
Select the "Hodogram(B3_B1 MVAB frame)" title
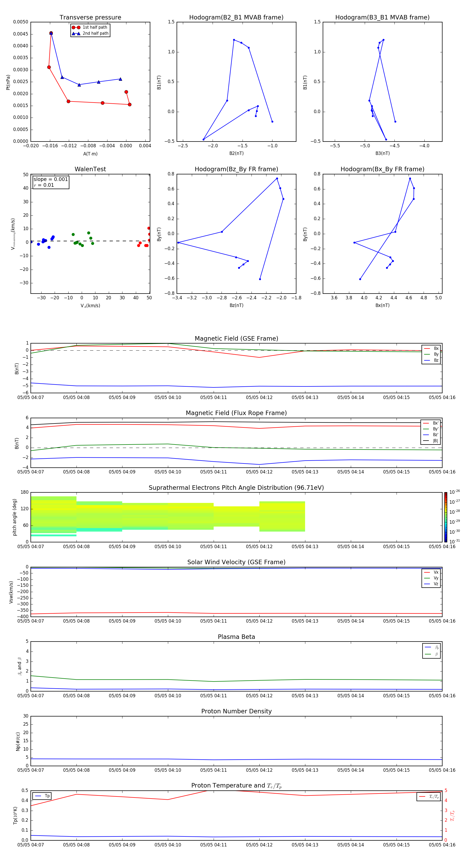click(382, 18)
